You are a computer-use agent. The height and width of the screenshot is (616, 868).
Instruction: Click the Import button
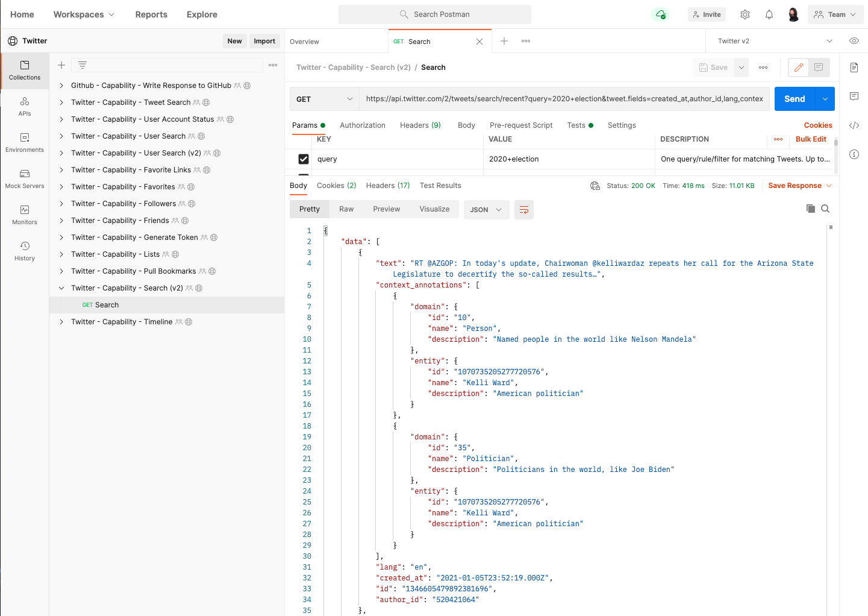(x=264, y=41)
